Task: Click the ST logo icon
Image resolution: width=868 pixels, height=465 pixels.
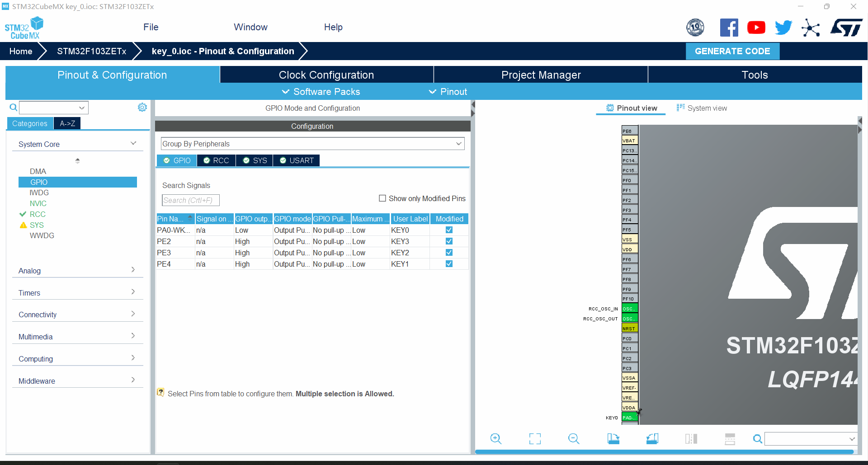Action: point(846,28)
